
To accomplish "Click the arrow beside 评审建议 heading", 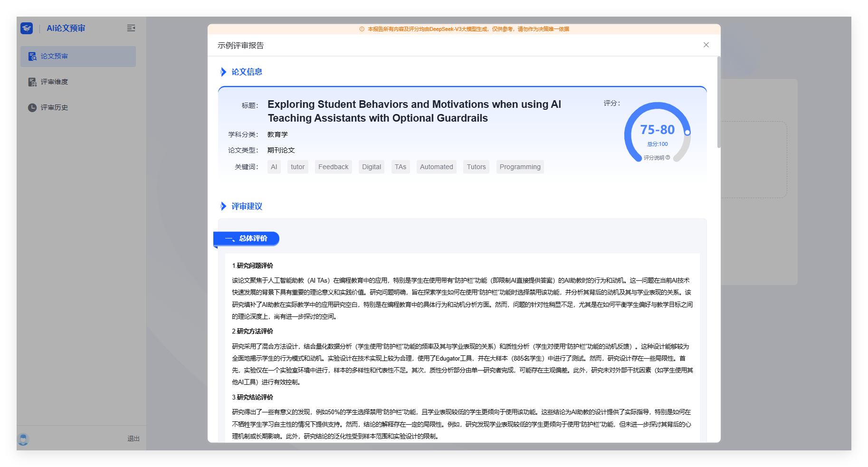I will point(223,207).
